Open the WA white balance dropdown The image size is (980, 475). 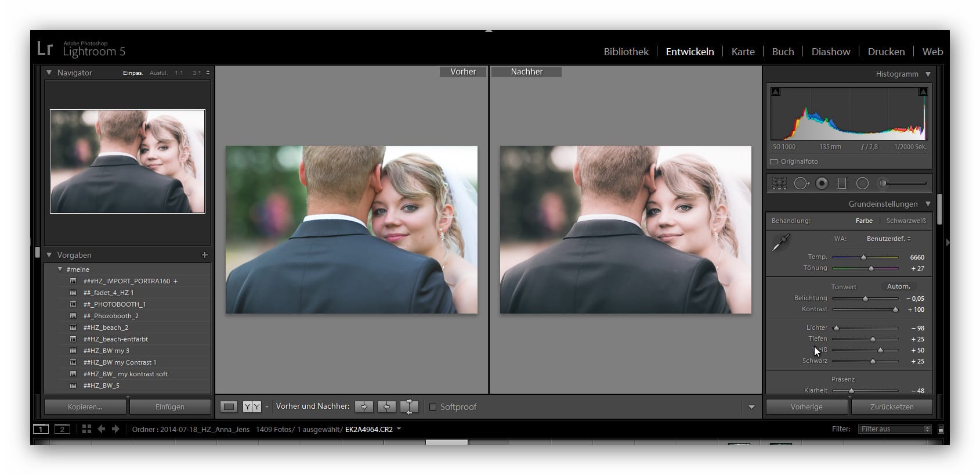888,239
